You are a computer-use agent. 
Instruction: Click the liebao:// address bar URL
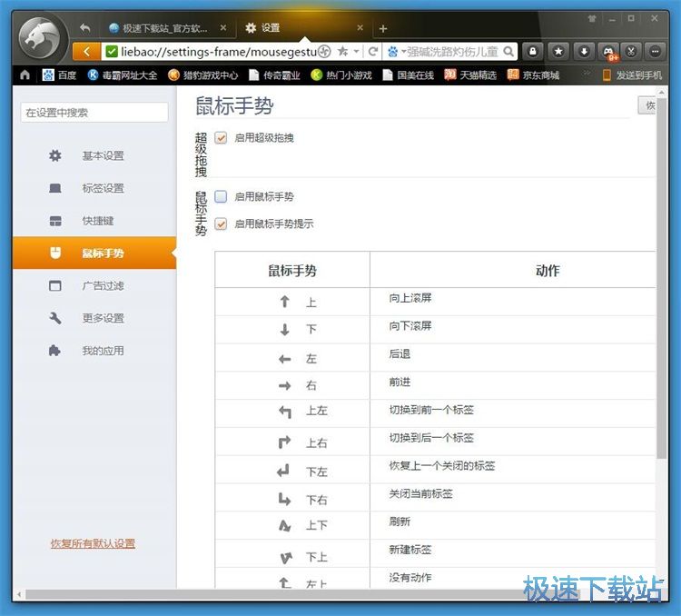(x=219, y=52)
